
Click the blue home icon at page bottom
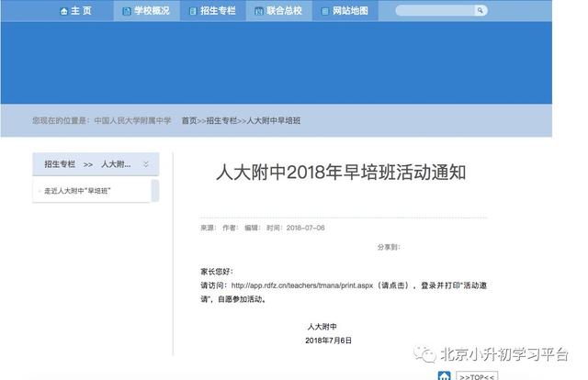(443, 375)
